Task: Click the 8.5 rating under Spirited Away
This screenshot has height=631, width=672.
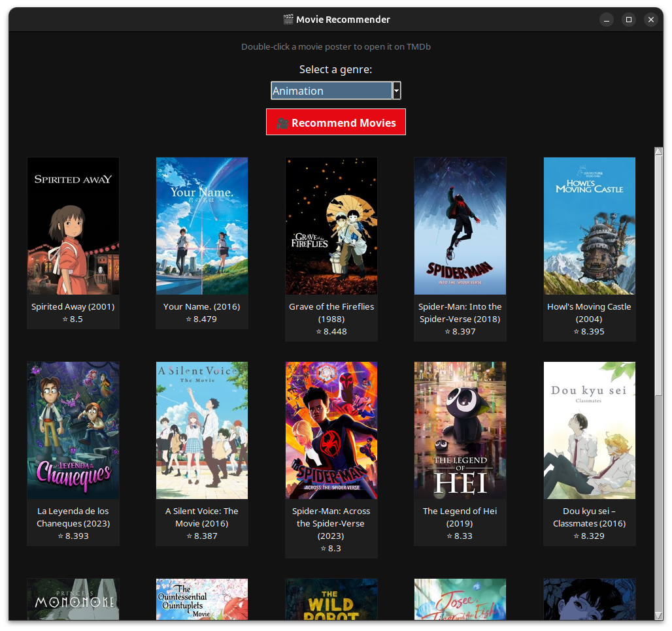Action: click(x=73, y=319)
